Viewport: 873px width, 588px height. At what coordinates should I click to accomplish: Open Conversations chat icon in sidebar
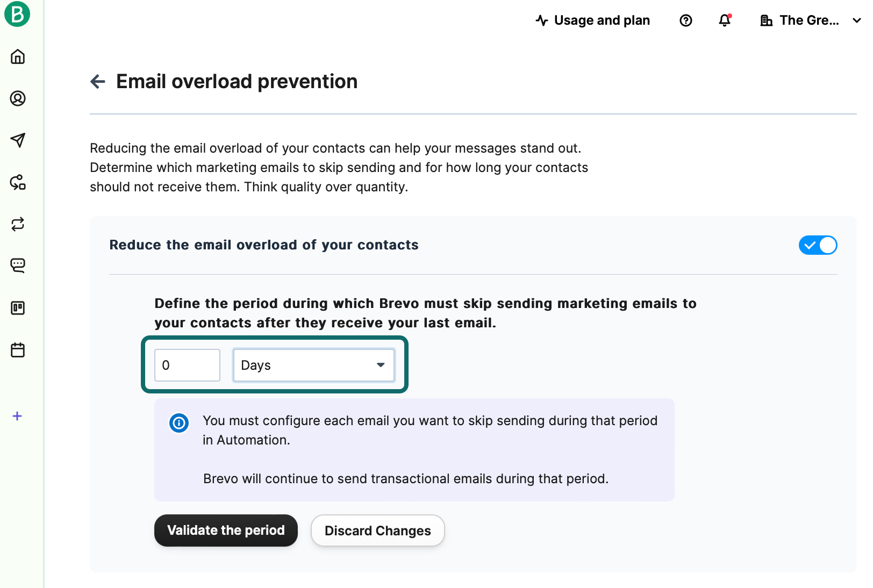point(18,266)
